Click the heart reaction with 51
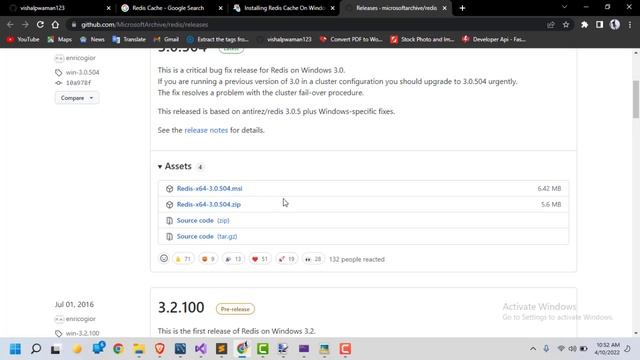 pyautogui.click(x=260, y=259)
